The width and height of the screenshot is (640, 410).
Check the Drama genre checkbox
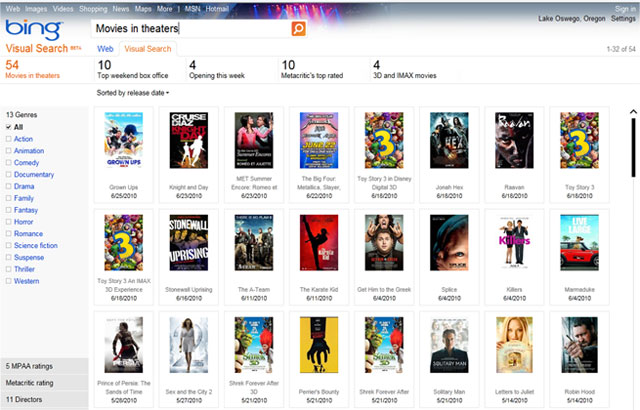(x=9, y=186)
